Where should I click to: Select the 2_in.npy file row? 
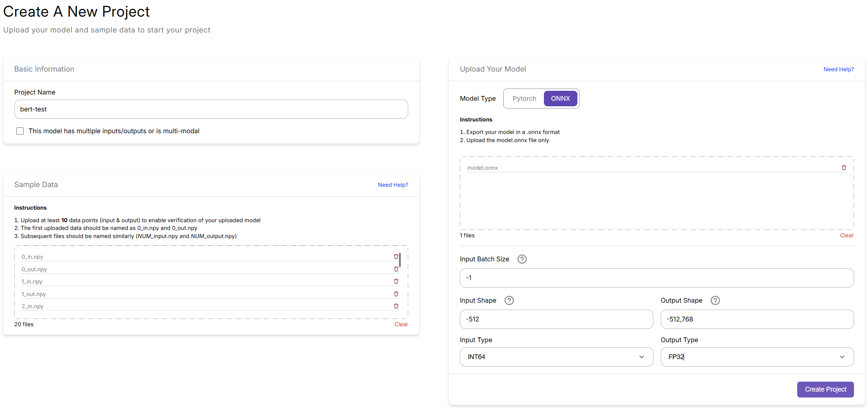point(210,306)
